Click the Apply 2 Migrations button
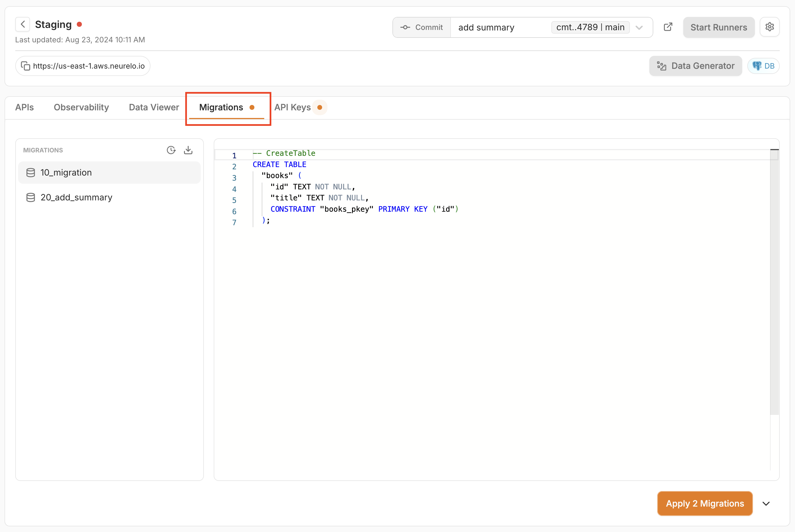This screenshot has width=795, height=532. pos(705,503)
